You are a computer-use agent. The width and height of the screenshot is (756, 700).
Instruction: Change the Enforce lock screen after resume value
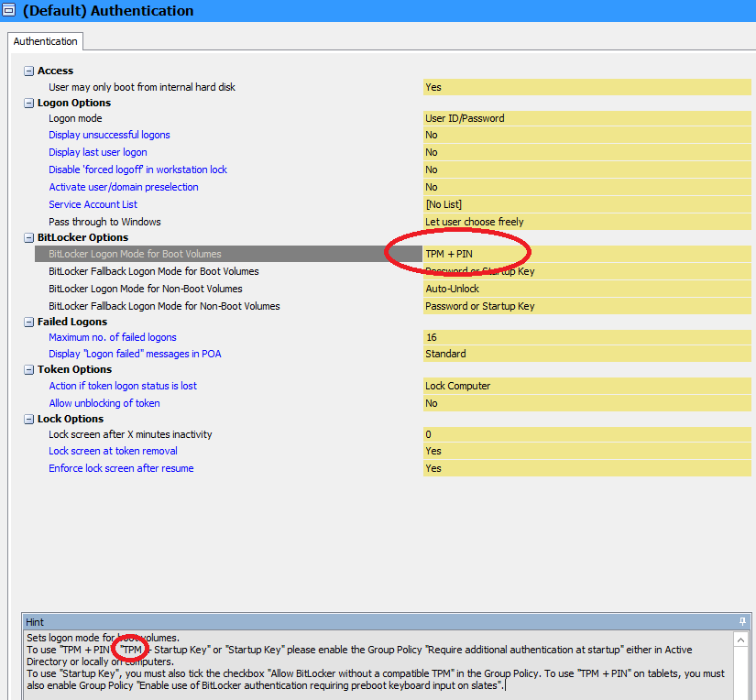pyautogui.click(x=586, y=468)
